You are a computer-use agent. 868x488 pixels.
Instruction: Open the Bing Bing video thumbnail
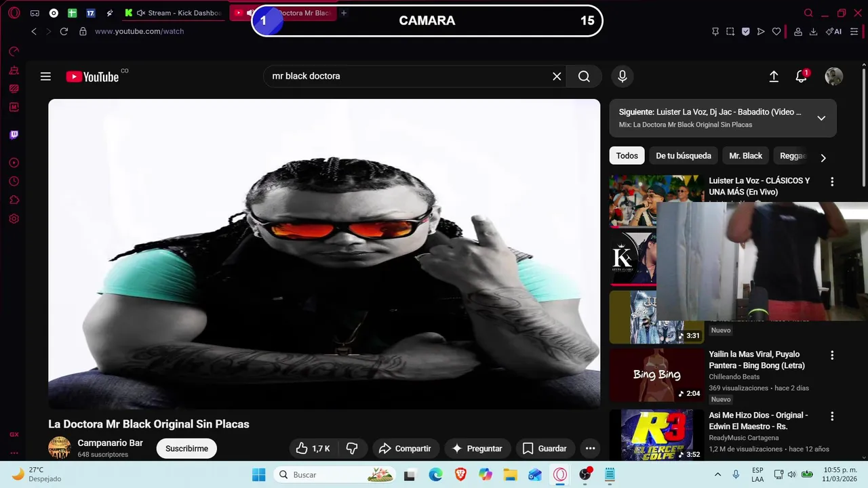656,375
